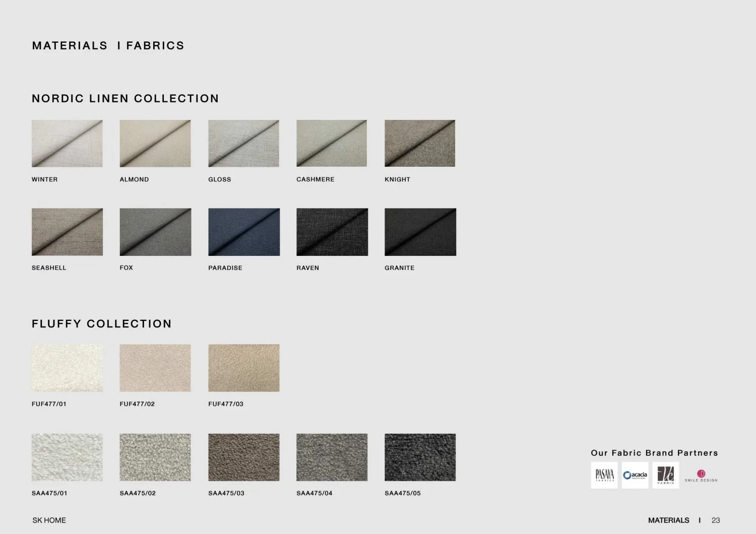
Task: Choose the FUF477/01 fluffy swatch
Action: coord(67,368)
